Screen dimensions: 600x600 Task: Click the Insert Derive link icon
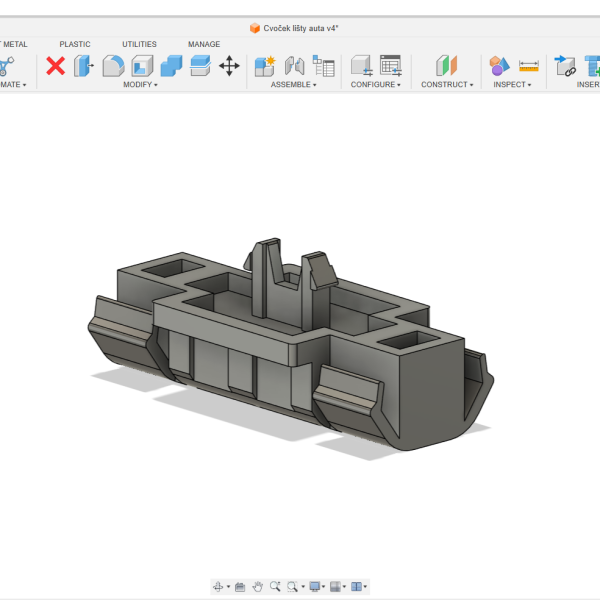pyautogui.click(x=565, y=66)
